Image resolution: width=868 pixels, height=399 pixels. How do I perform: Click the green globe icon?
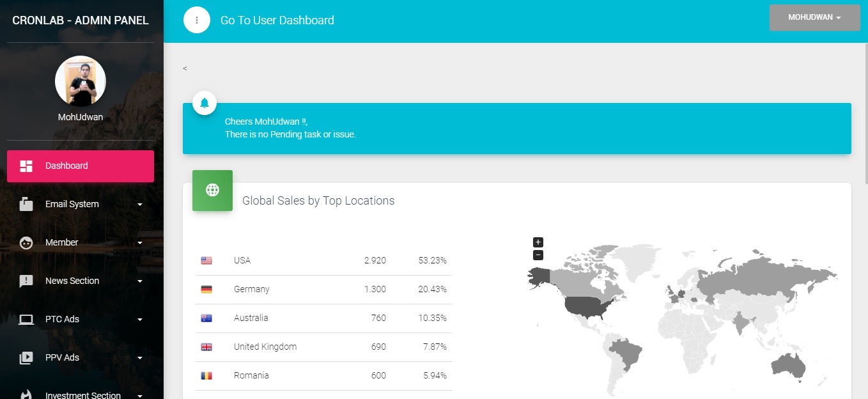pyautogui.click(x=212, y=190)
